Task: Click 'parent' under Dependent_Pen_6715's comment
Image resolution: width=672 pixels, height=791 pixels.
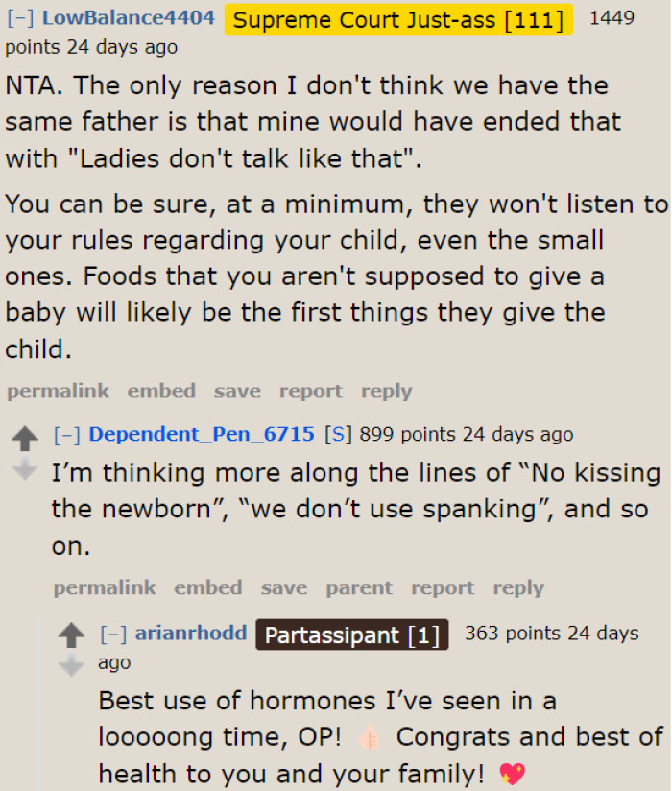Action: [x=359, y=587]
